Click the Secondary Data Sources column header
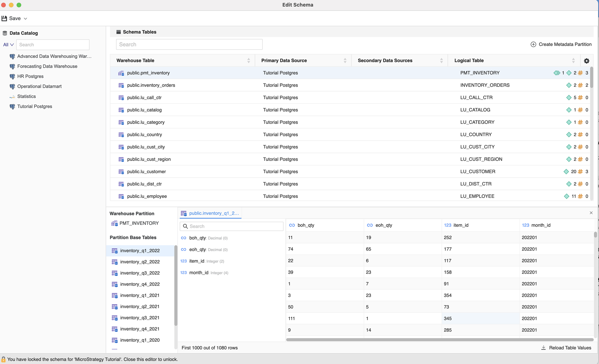 pos(385,61)
